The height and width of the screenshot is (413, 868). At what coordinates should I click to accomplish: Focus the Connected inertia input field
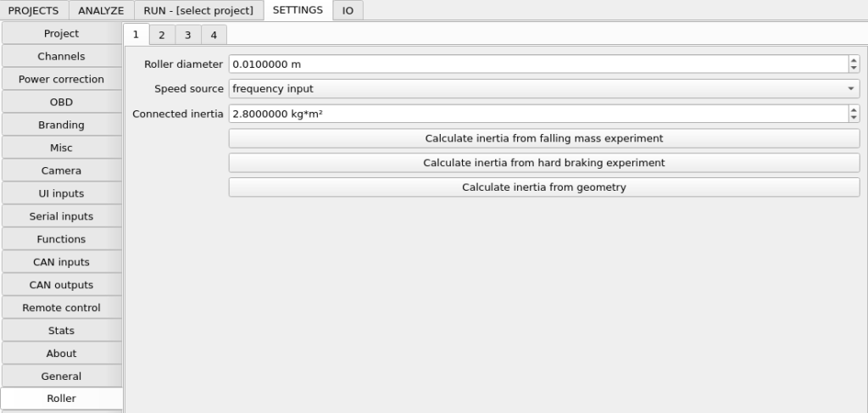(x=538, y=114)
